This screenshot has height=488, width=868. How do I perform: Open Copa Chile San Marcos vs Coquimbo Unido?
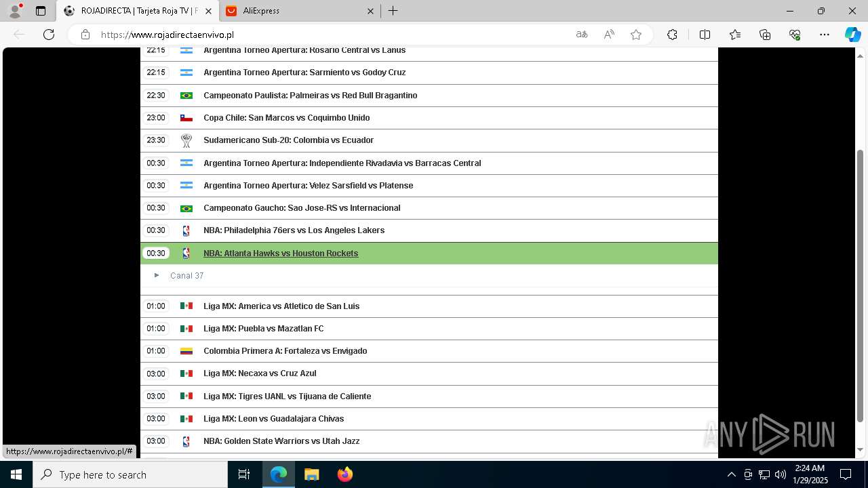coord(287,118)
